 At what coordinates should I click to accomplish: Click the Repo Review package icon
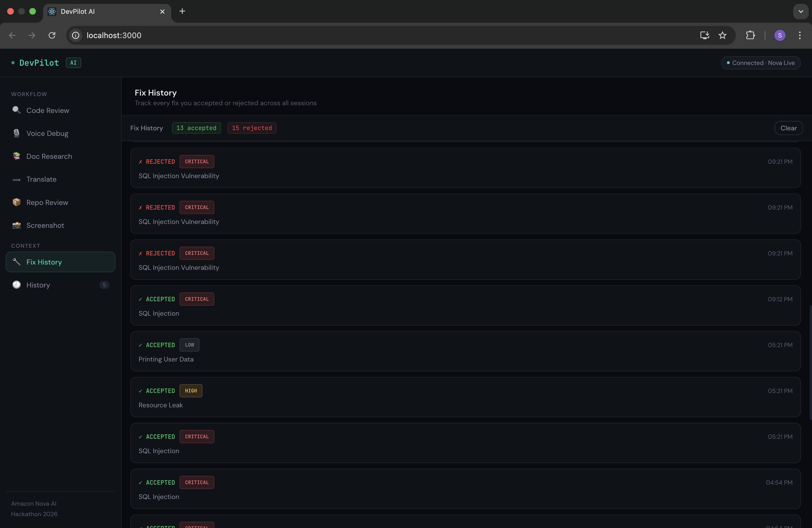tap(16, 202)
